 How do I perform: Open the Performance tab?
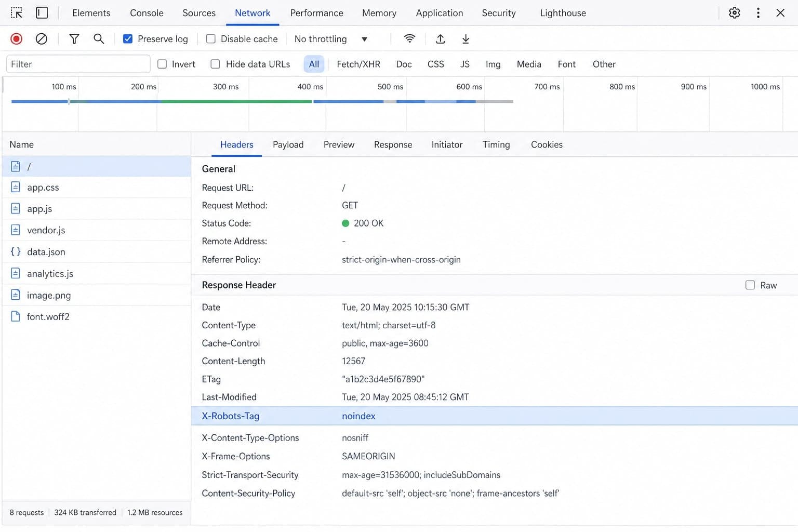(317, 13)
